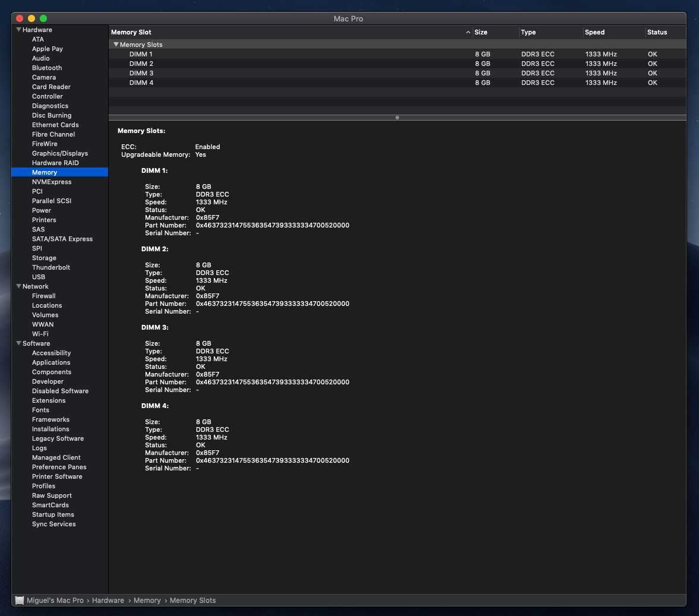
Task: Collapse the Hardware section triangle
Action: pos(19,30)
